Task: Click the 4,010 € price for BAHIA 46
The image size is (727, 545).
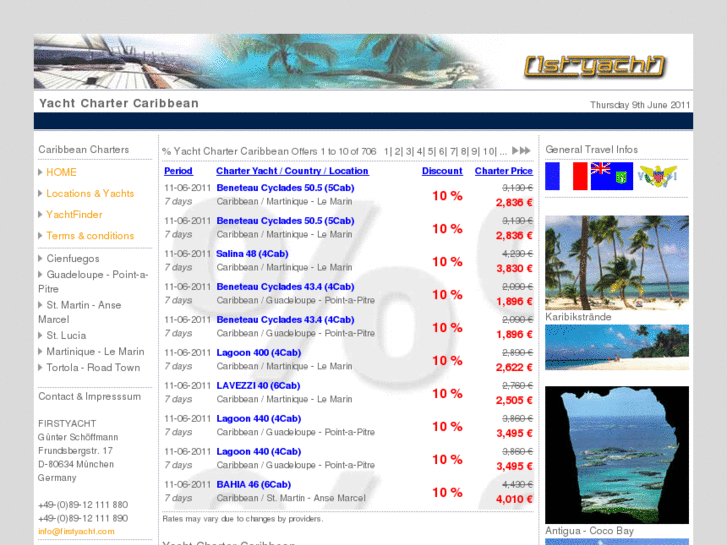Action: tap(514, 499)
